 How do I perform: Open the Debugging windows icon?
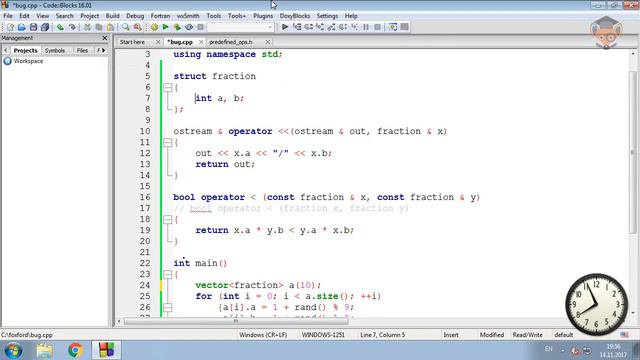393,27
